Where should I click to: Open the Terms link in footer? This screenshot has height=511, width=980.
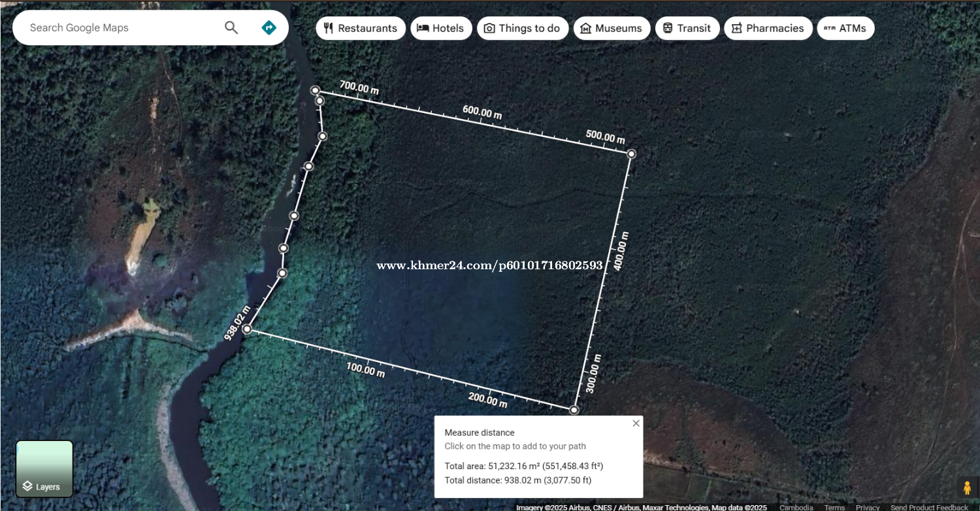(x=834, y=507)
